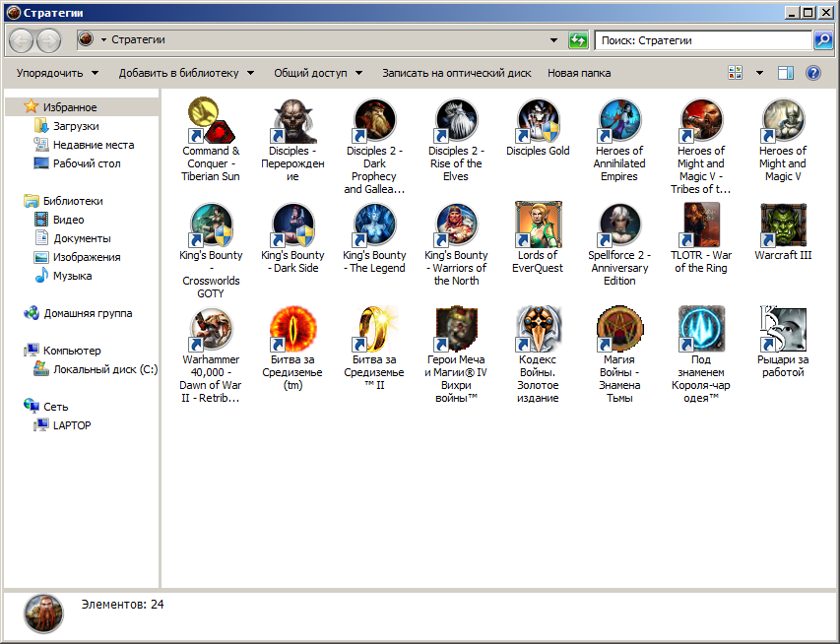The height and width of the screenshot is (644, 840).
Task: Click the Lords of EverQuest icon
Action: pyautogui.click(x=538, y=225)
